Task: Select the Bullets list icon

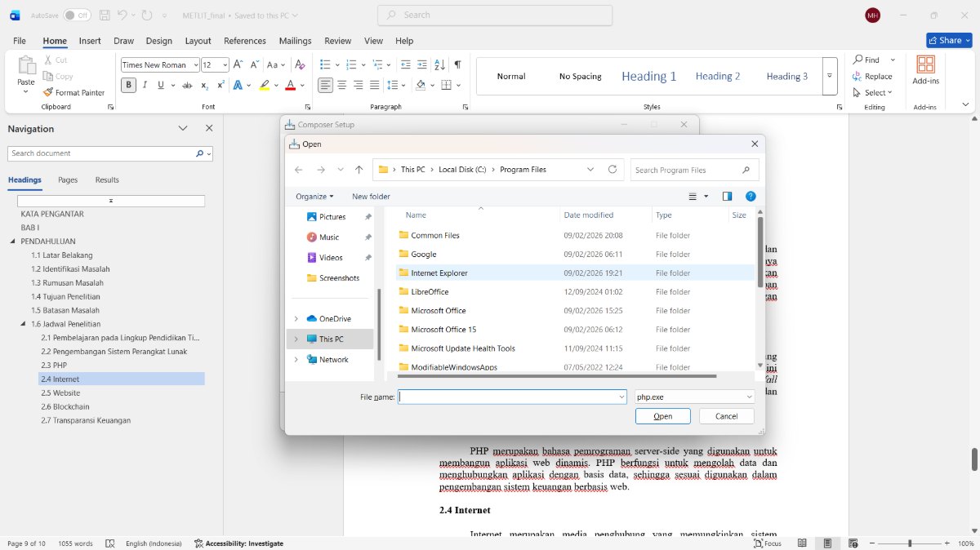Action: tap(324, 64)
